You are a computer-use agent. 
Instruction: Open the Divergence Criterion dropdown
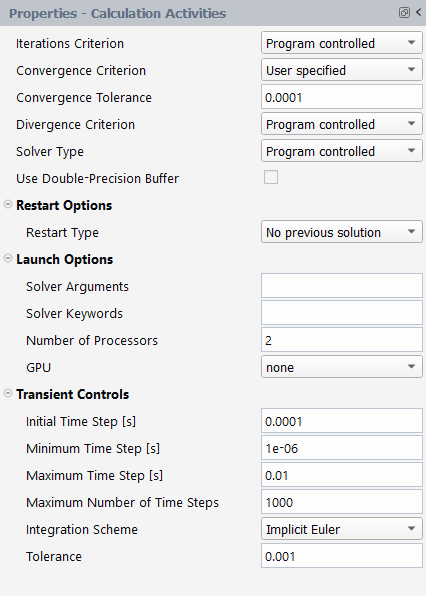point(342,124)
